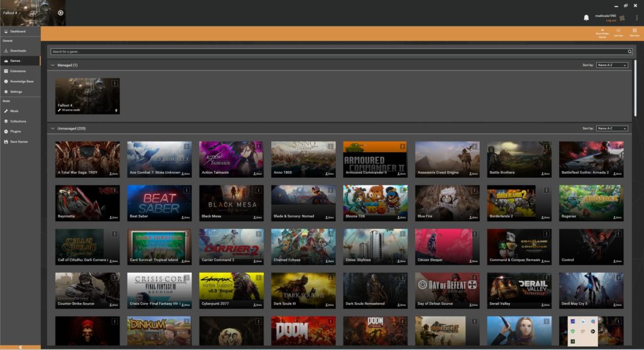Select the Dark Souls Remastered game tile
The image size is (644, 350).
pos(375,290)
